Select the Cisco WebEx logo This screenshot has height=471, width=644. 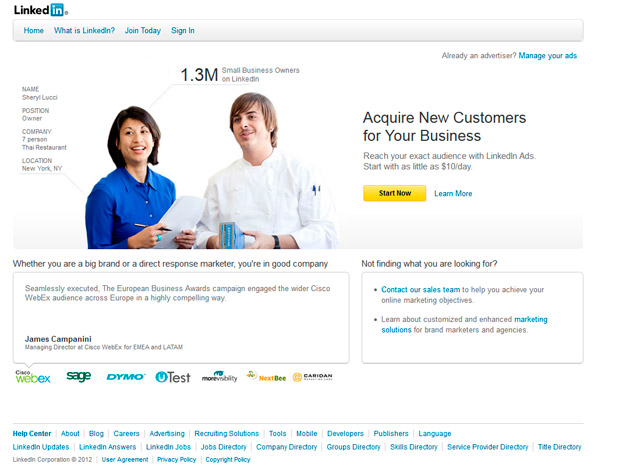pyautogui.click(x=33, y=377)
